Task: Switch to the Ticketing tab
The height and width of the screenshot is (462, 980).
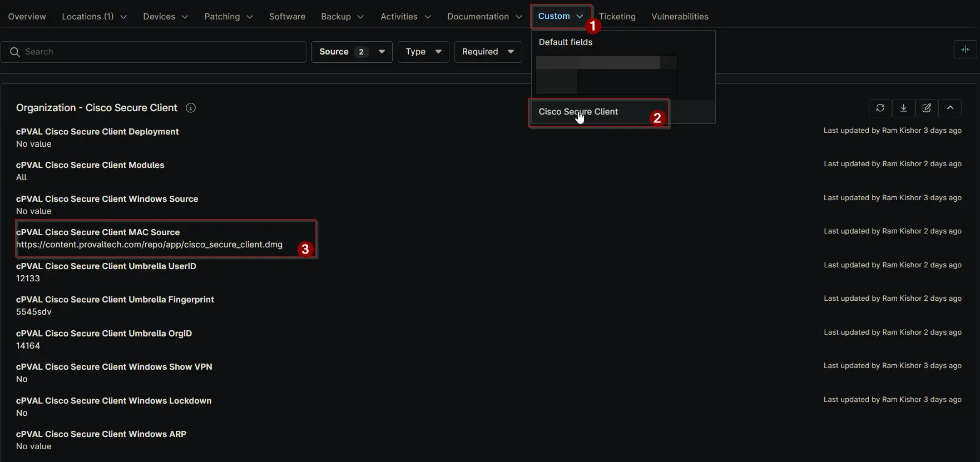Action: tap(617, 17)
